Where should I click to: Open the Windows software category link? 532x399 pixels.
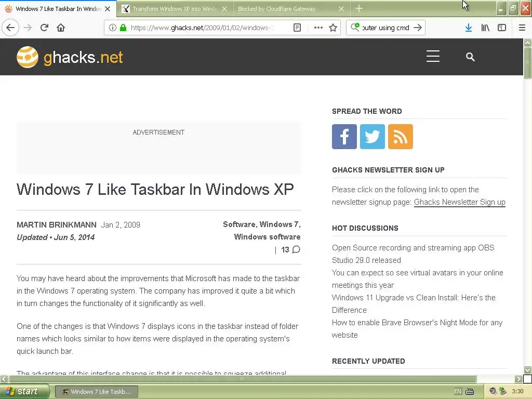pyautogui.click(x=267, y=237)
